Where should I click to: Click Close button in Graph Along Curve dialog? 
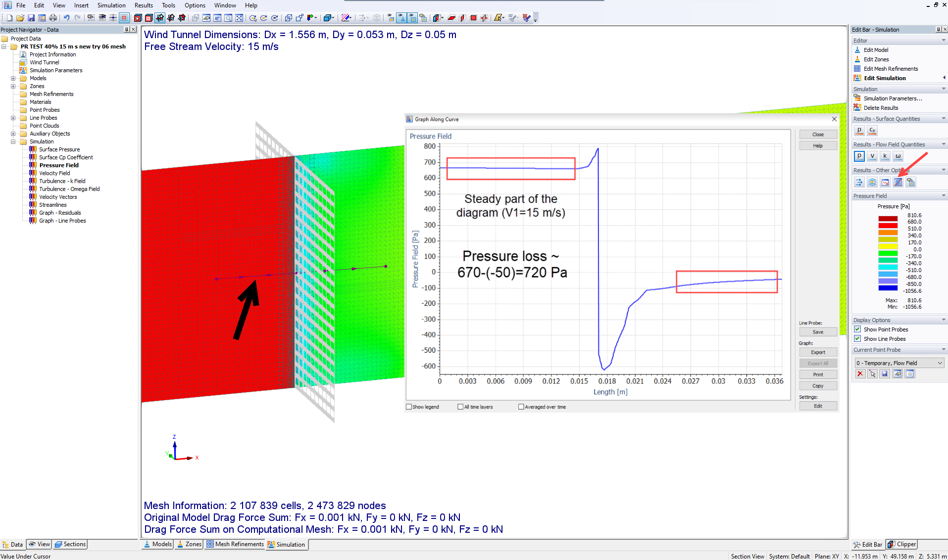click(x=818, y=135)
